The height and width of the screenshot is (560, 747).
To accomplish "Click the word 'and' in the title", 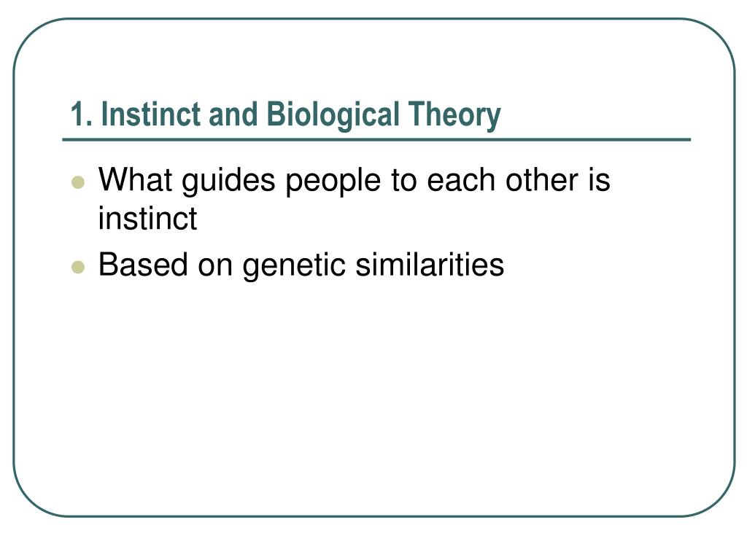I will tap(233, 114).
